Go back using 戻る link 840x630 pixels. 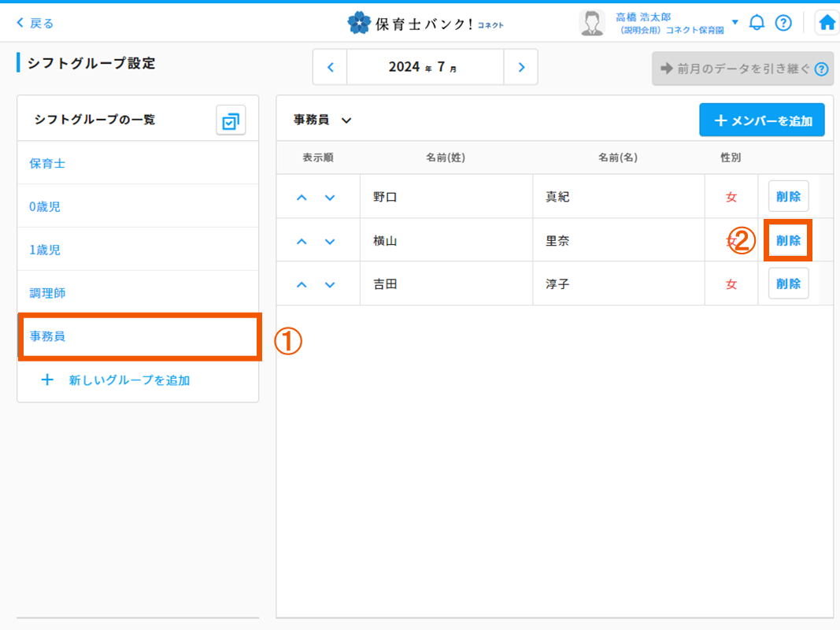[35, 24]
